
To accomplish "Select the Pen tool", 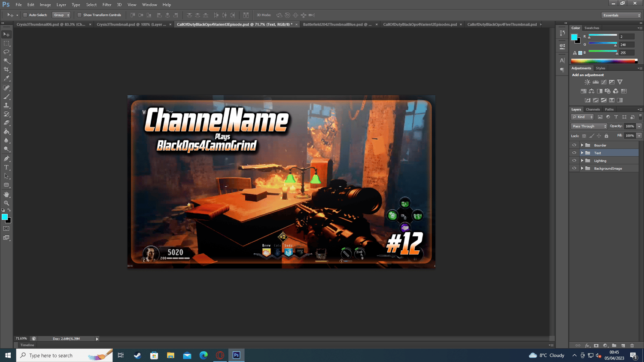I will pyautogui.click(x=6, y=159).
